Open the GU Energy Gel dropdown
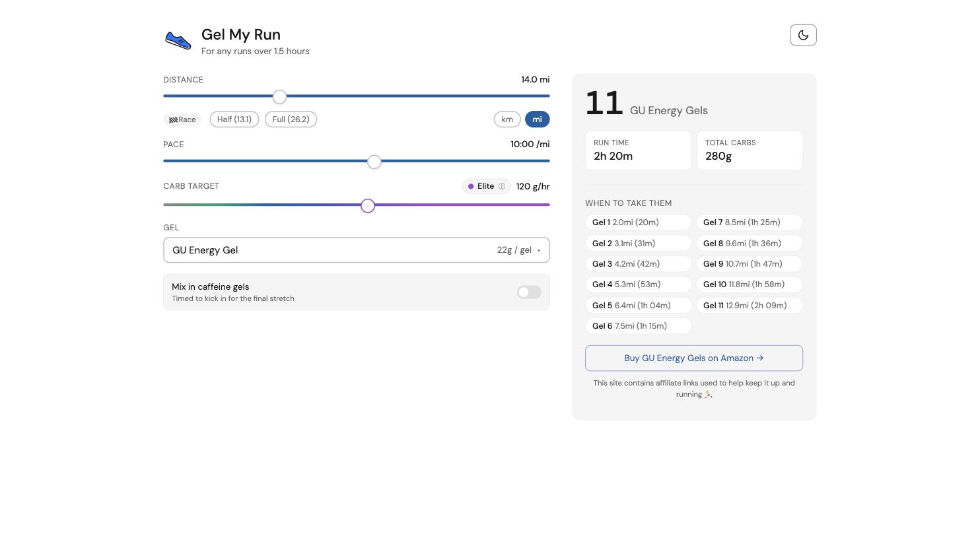Image resolution: width=980 pixels, height=536 pixels. click(x=357, y=250)
